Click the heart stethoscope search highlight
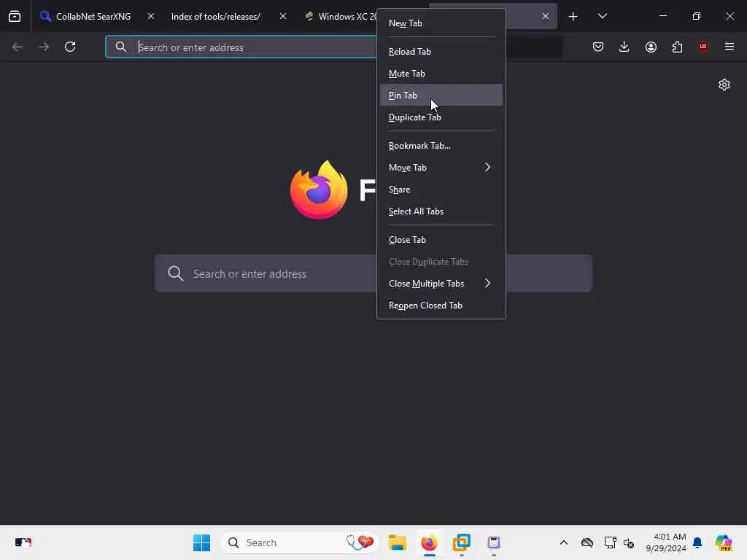The image size is (747, 560). coord(360,542)
